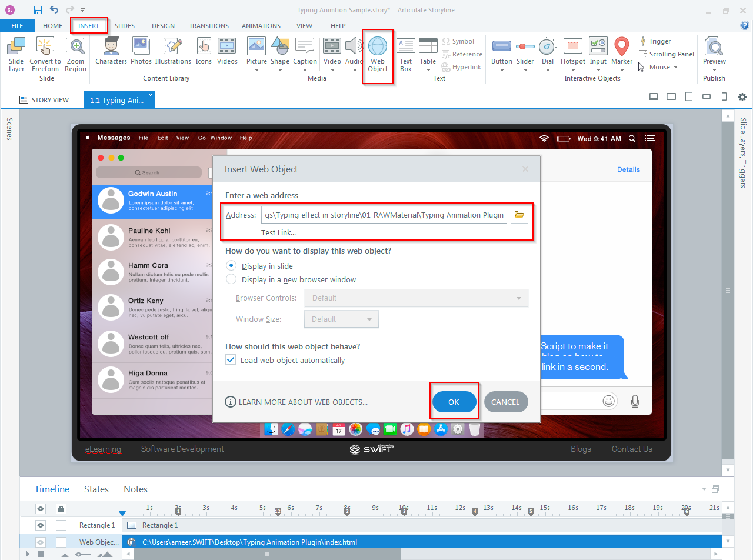Screen dimensions: 753x560
Task: Select the Convert to Freeform tool
Action: 45,54
